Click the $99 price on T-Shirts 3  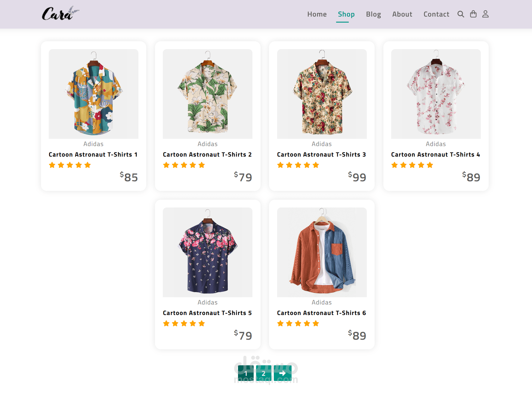pos(357,177)
